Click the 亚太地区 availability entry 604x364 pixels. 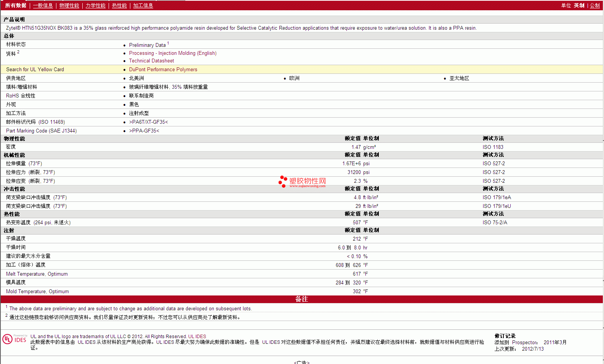click(459, 78)
